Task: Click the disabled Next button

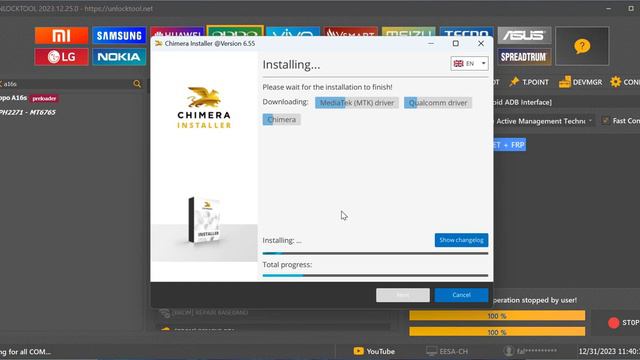Action: pos(403,295)
